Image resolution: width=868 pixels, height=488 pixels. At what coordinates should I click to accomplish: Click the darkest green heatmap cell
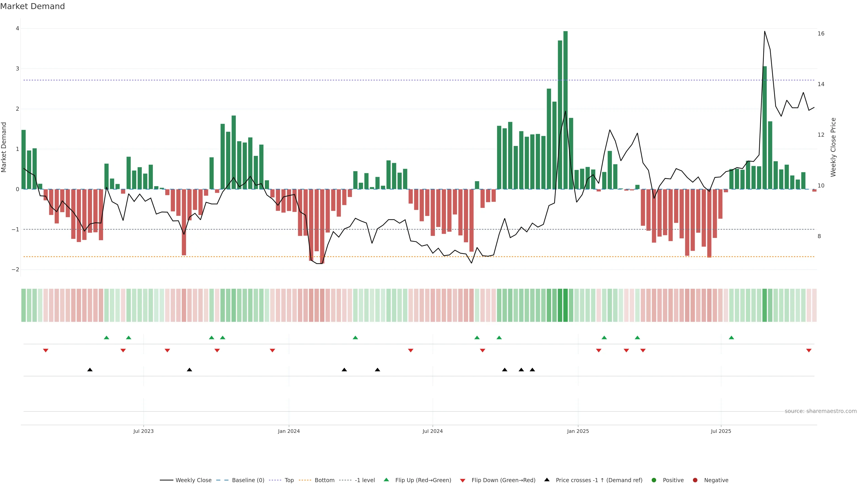(565, 305)
